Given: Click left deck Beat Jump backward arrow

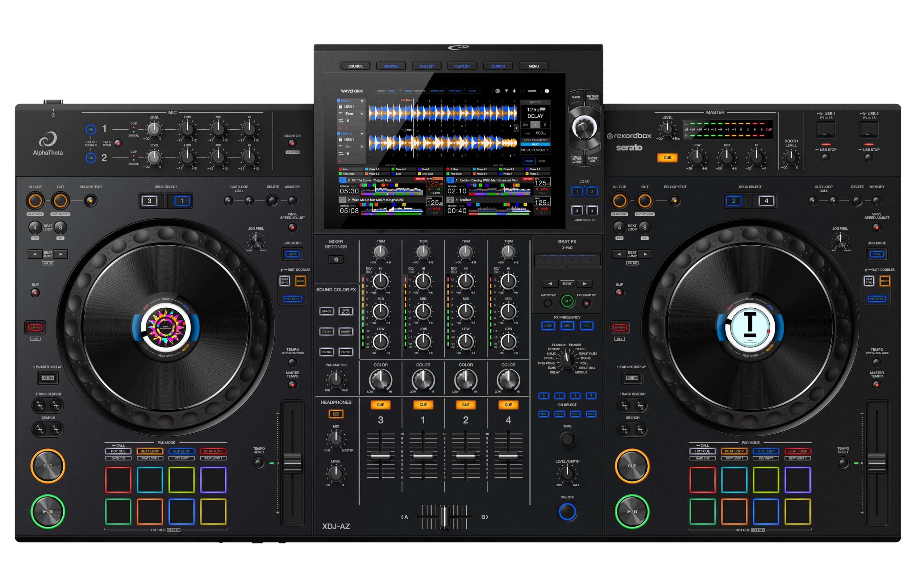Looking at the screenshot, I should [x=35, y=254].
